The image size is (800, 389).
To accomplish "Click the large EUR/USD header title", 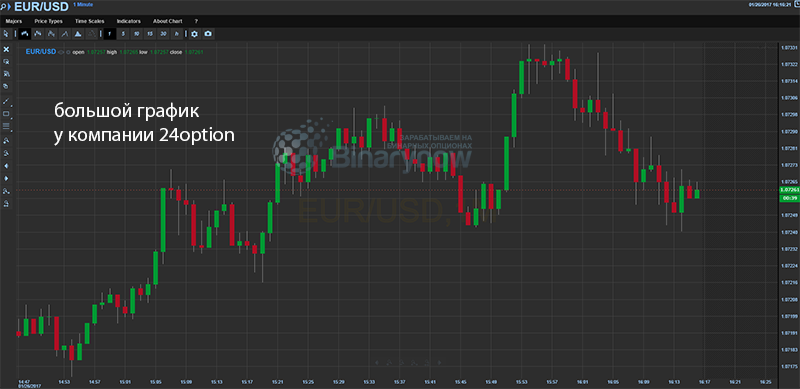I will 41,8.
